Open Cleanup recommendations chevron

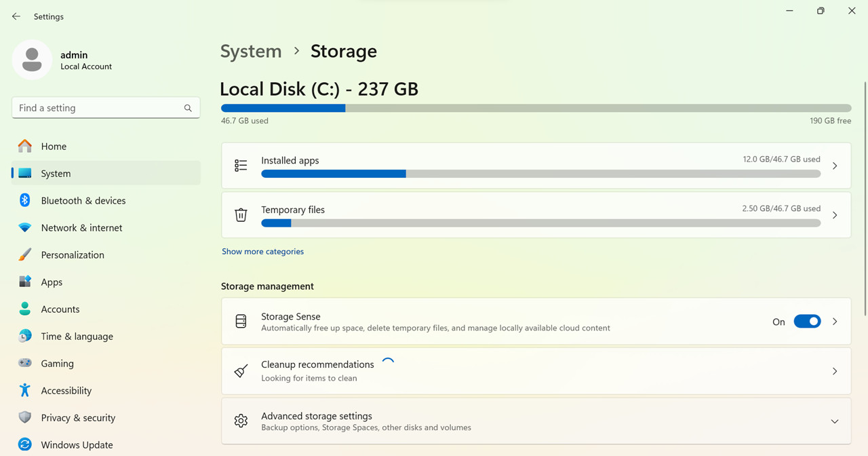(x=835, y=371)
